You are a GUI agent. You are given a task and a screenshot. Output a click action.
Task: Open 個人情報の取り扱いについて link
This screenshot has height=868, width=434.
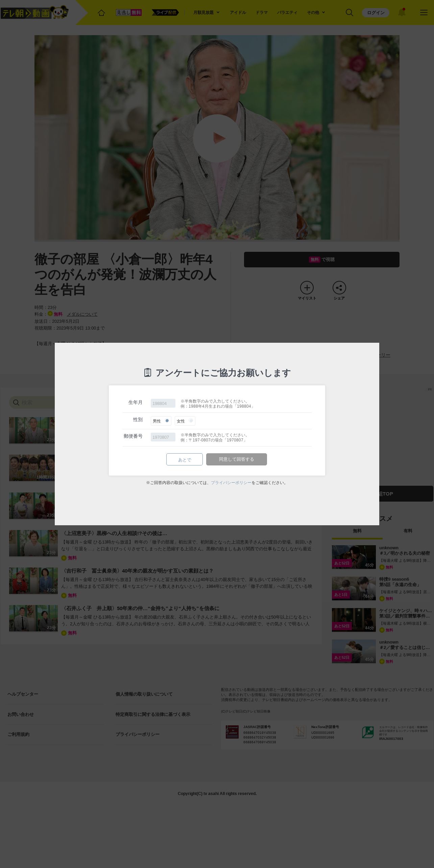144,694
